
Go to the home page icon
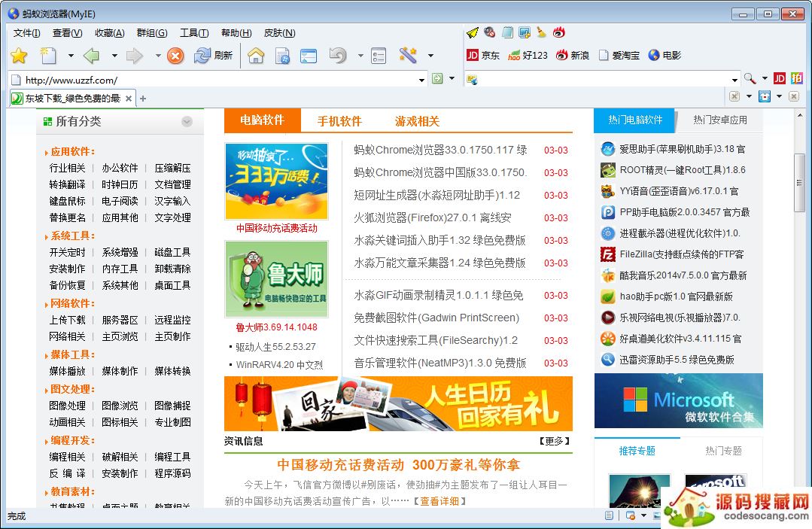point(256,55)
